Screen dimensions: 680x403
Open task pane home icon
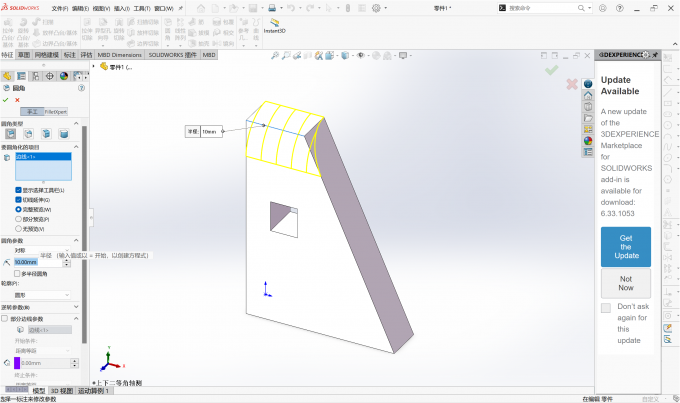click(588, 95)
